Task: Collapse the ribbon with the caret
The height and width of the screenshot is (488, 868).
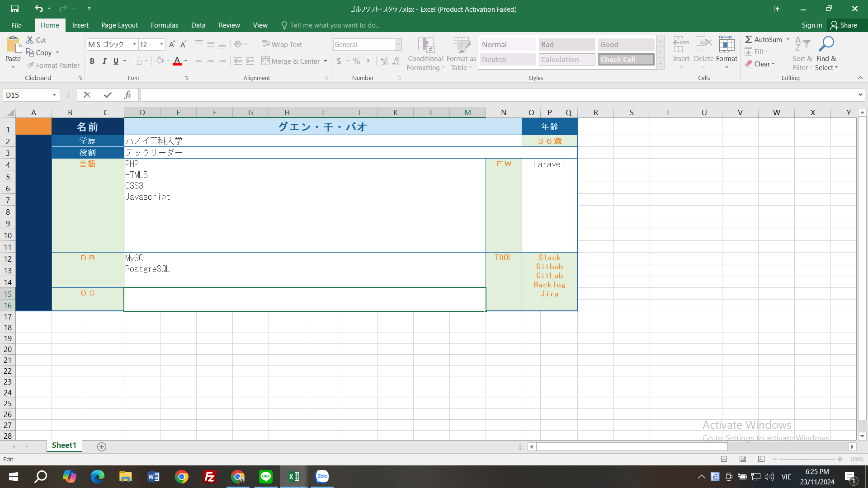Action: [860, 78]
